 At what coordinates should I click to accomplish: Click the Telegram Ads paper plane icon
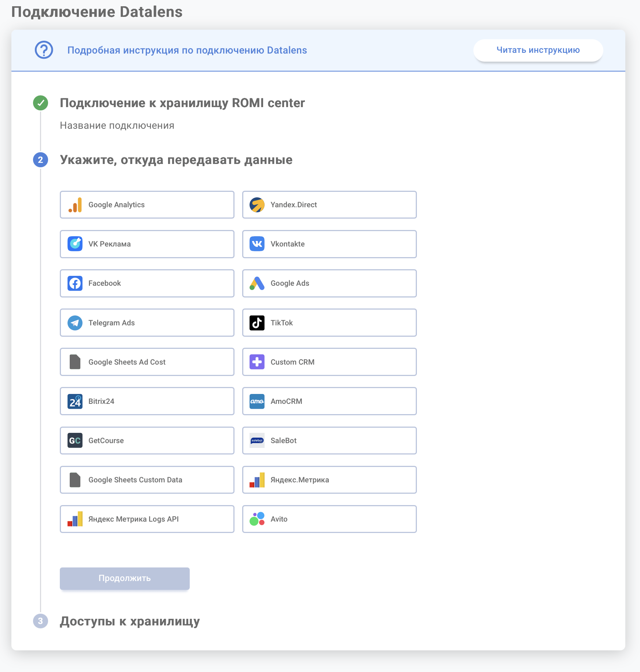coord(75,323)
